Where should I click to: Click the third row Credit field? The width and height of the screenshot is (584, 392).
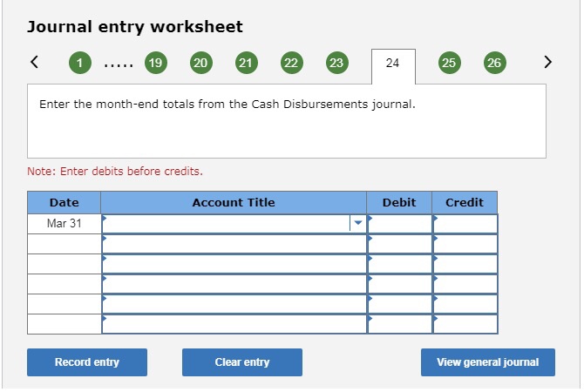465,264
